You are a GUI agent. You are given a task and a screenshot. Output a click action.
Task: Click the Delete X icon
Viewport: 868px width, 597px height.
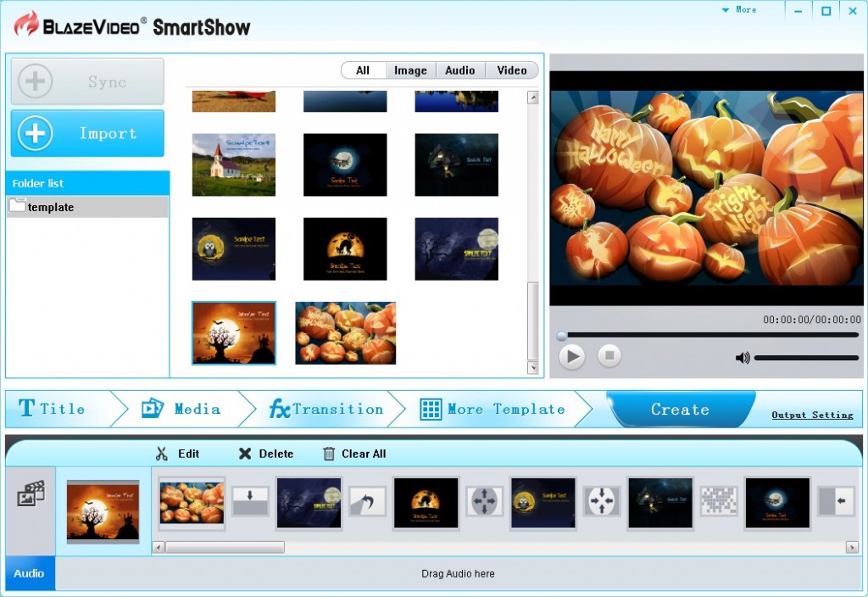[x=245, y=454]
